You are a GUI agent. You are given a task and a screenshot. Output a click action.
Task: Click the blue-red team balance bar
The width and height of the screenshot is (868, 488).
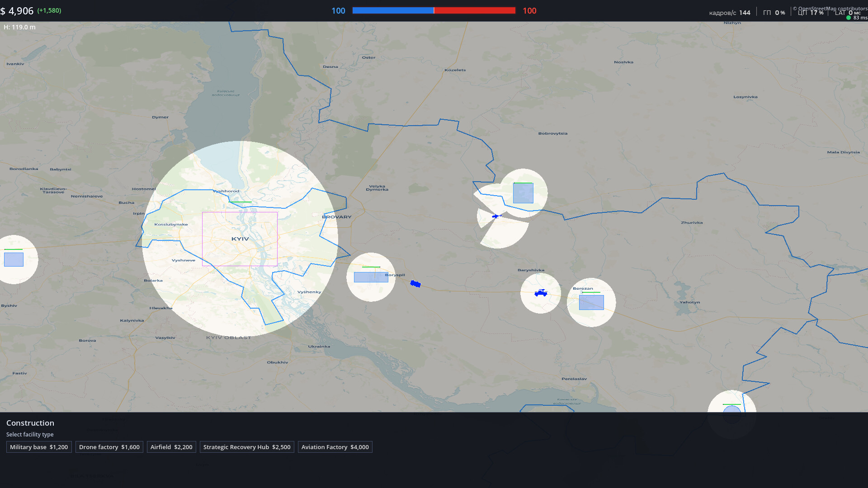point(434,10)
